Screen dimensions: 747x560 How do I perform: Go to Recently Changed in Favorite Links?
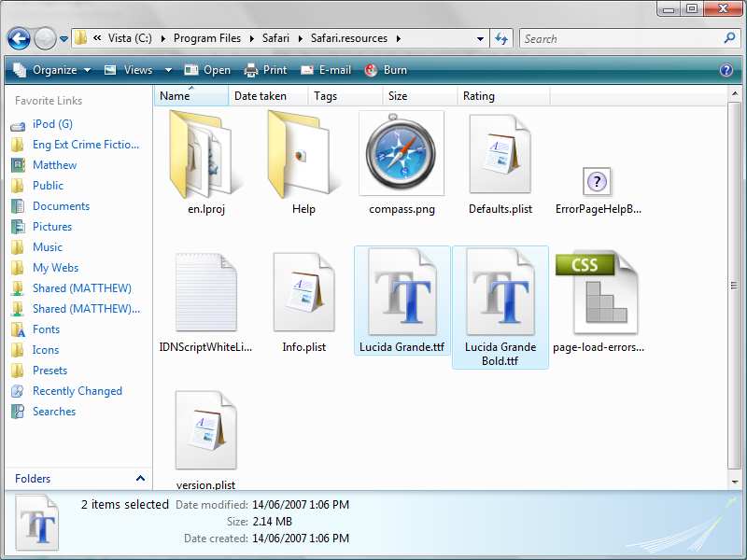click(x=77, y=391)
